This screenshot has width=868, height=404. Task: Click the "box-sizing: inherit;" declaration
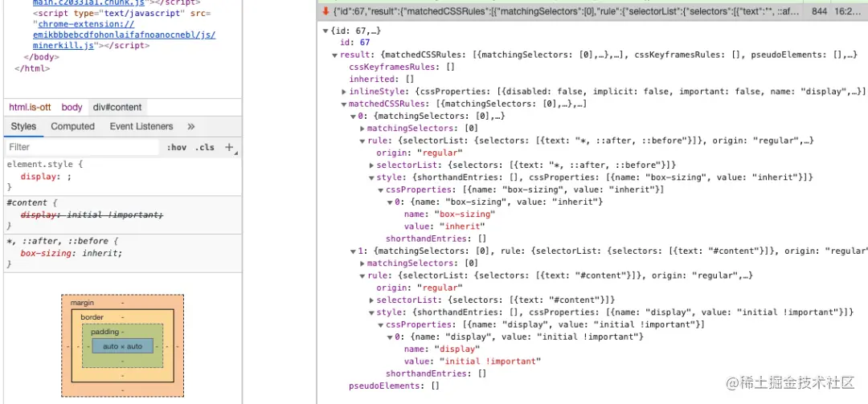71,254
